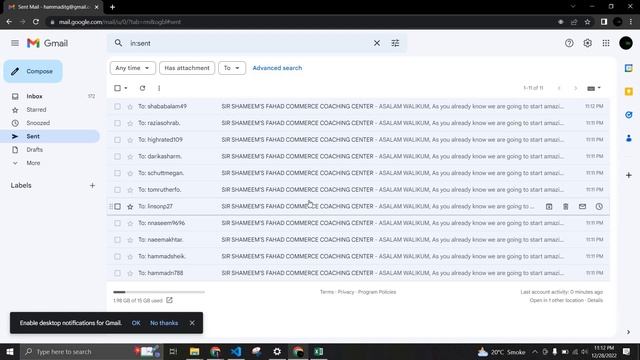Click OK on desktop notifications prompt
Screen dimensions: 640x360
(136, 323)
